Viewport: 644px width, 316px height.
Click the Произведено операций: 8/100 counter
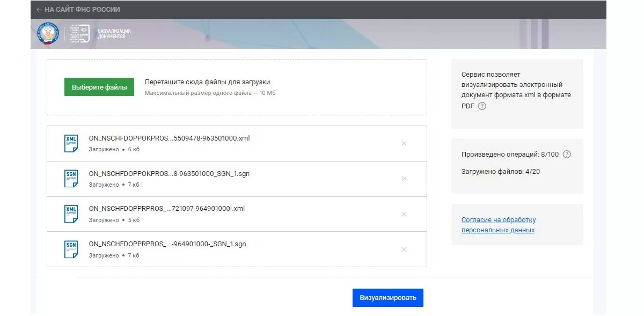pos(510,155)
